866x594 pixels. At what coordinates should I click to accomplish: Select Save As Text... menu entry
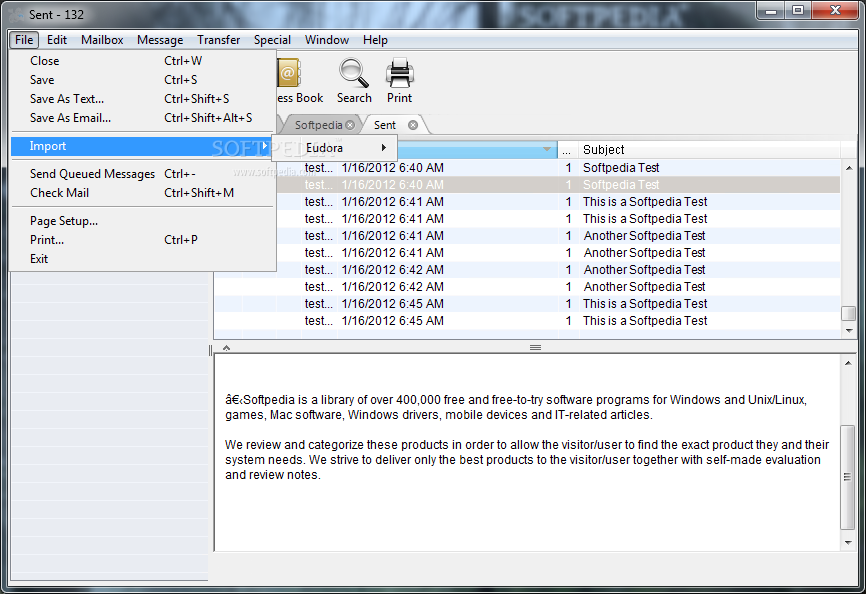[143, 99]
